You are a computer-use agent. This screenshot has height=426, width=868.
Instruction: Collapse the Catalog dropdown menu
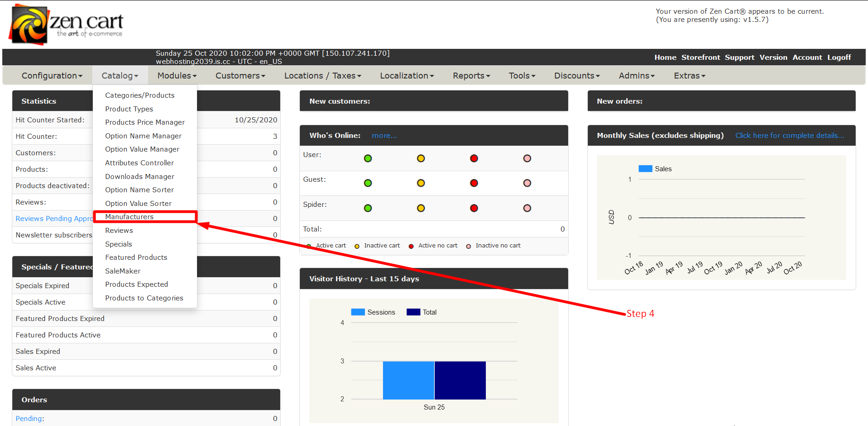tap(120, 76)
